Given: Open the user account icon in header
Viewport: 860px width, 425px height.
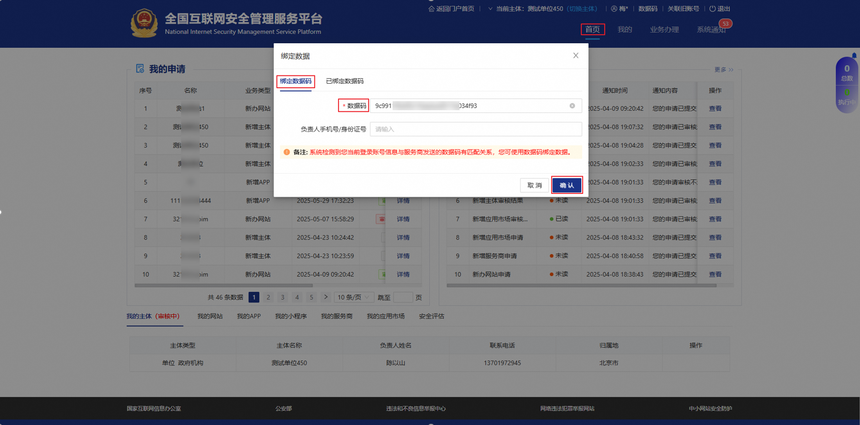Looking at the screenshot, I should 614,9.
